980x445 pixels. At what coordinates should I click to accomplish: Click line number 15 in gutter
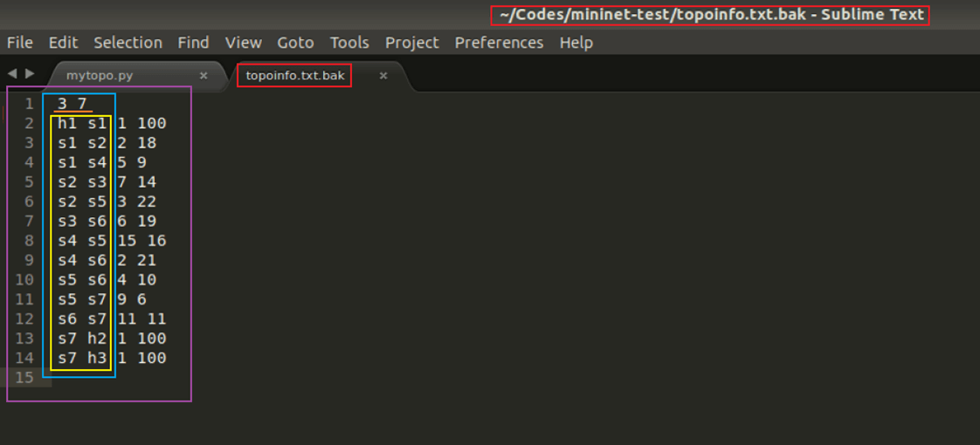point(24,378)
